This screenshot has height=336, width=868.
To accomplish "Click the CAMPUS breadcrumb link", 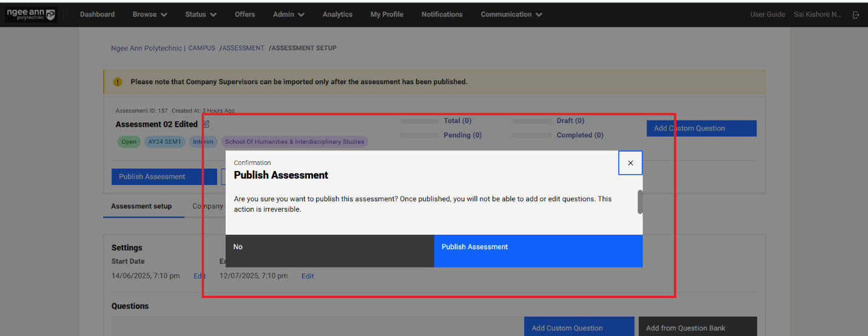I will tap(201, 48).
